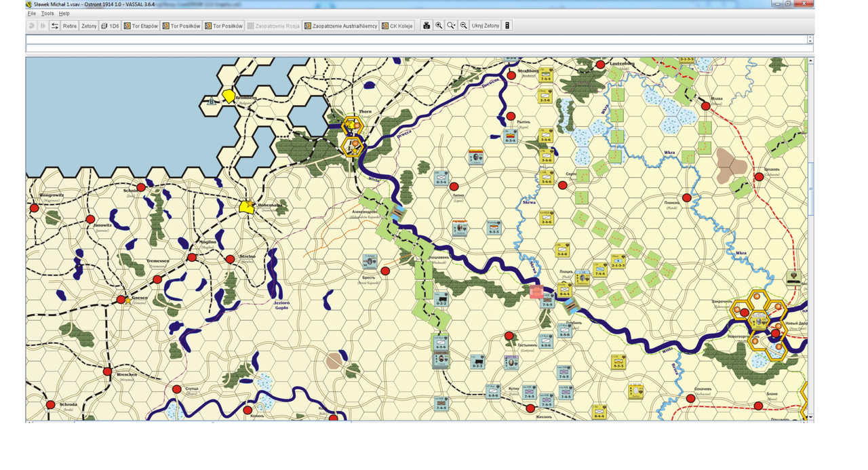Click the zoom out magnifier

tap(464, 26)
